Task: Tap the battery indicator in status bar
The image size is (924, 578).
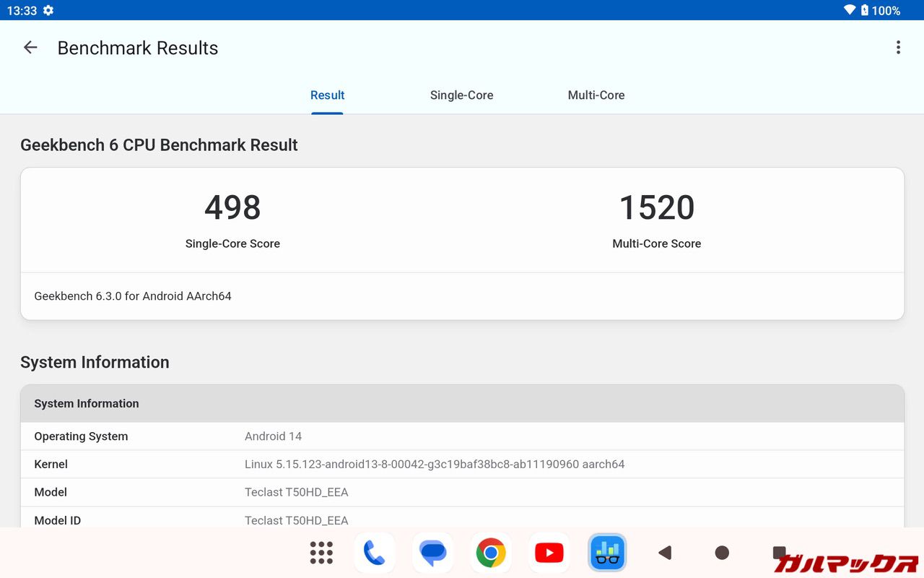Action: point(865,10)
